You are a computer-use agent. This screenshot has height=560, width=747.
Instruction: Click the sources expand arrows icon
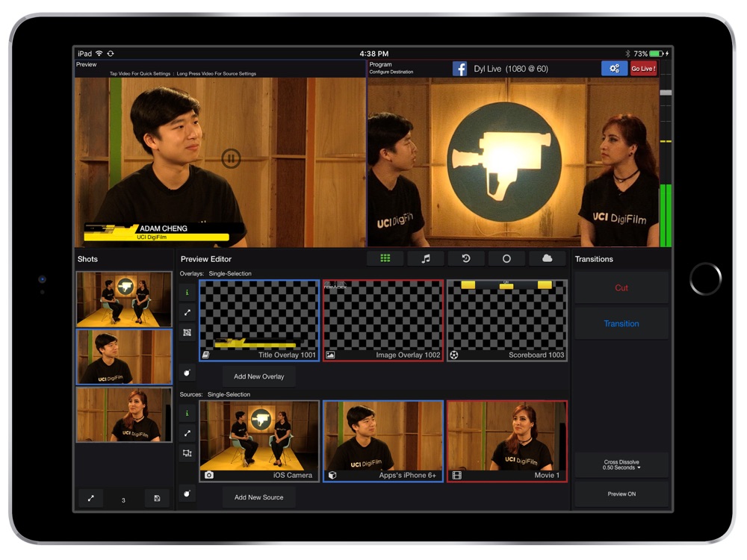point(187,433)
